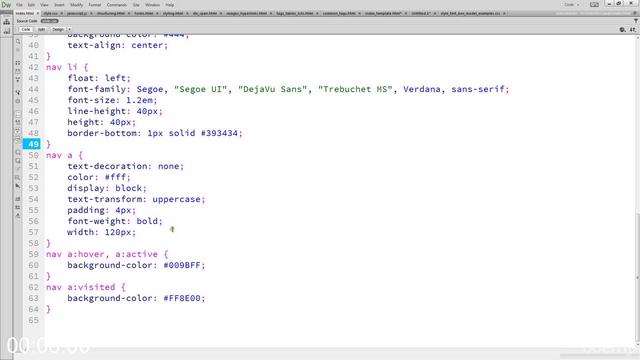Open the dropdown arrow next to Design
Viewport: 640px width, 360px height.
click(x=69, y=29)
